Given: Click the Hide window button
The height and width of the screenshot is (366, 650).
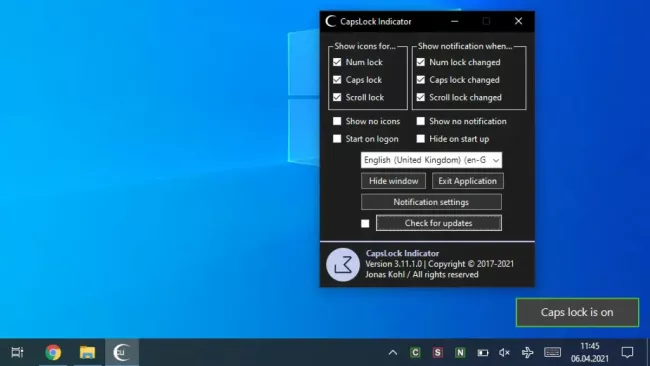Looking at the screenshot, I should tap(393, 181).
